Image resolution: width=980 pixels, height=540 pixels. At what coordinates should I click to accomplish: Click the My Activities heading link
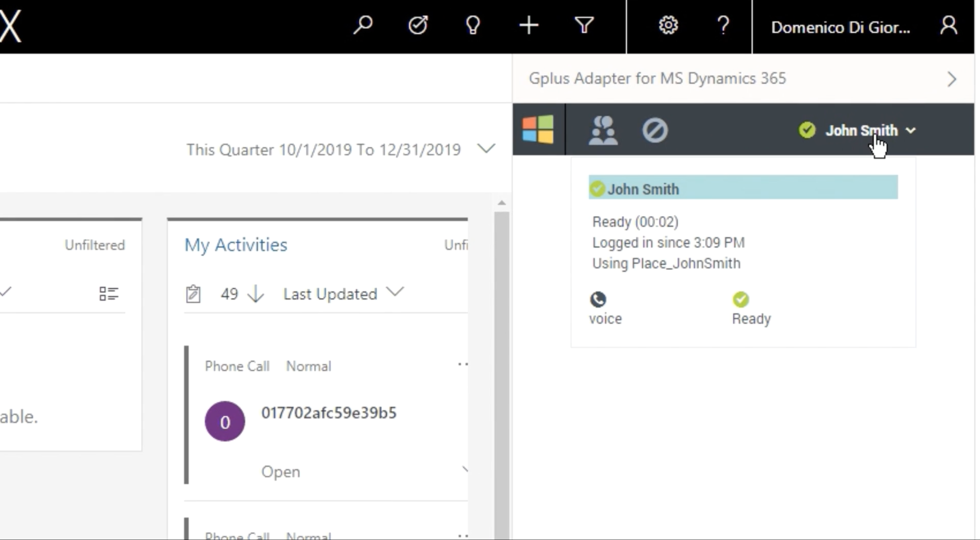[236, 245]
